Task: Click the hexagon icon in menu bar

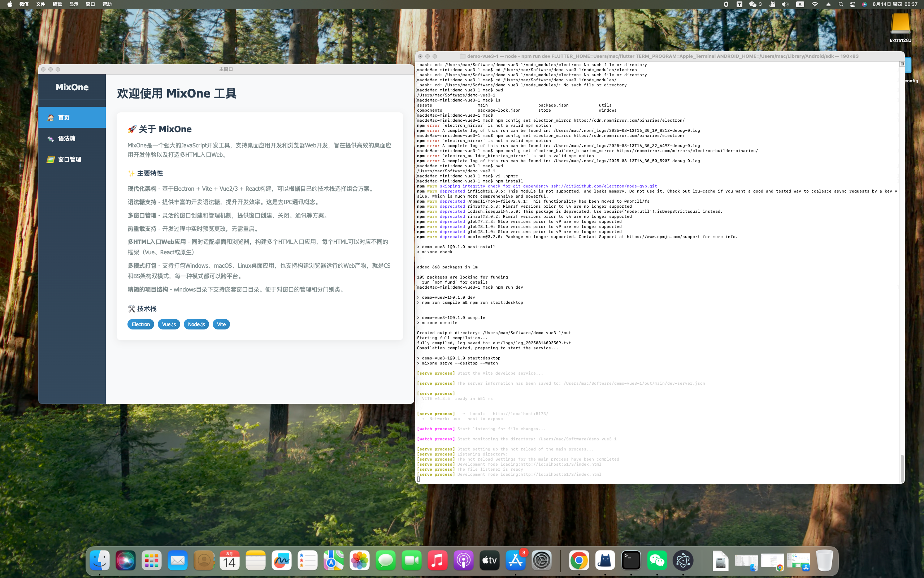Action: 726,4
